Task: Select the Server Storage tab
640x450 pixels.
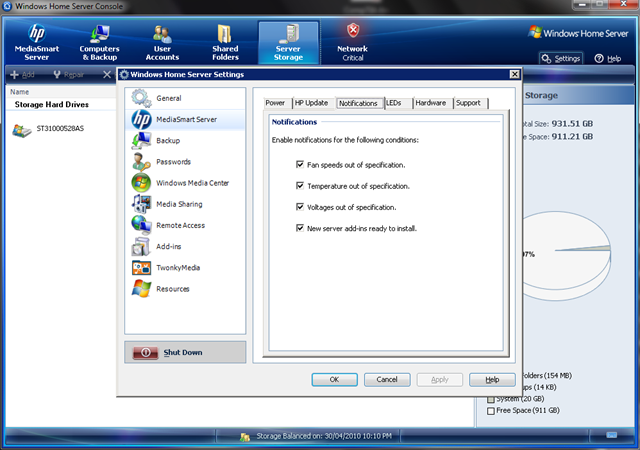Action: (x=288, y=43)
